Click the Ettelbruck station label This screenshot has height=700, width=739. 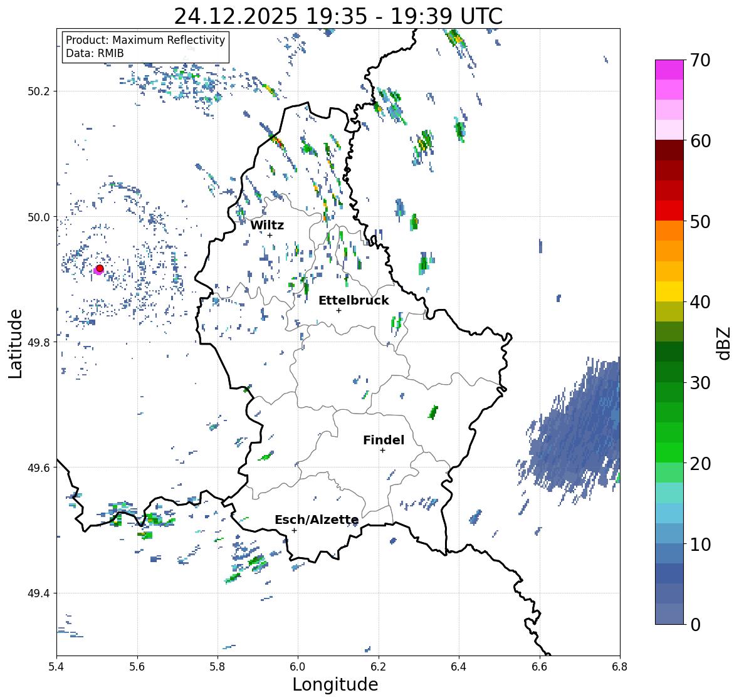pos(354,300)
